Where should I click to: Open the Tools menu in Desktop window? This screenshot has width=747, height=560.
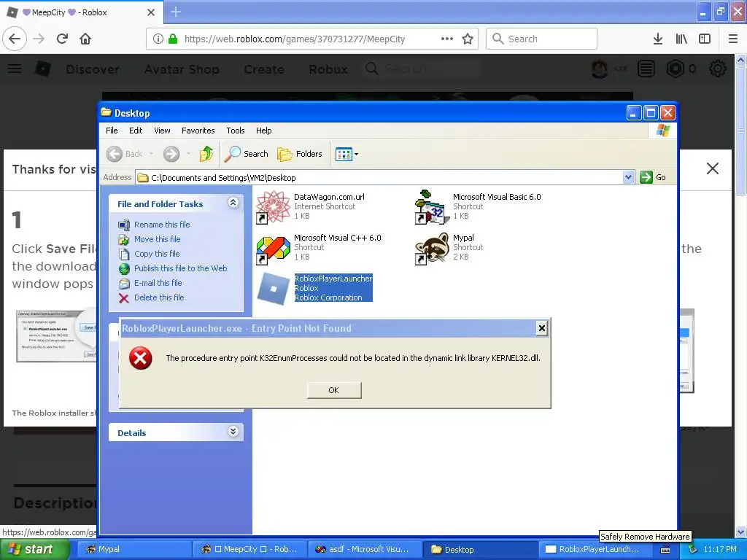click(x=236, y=131)
